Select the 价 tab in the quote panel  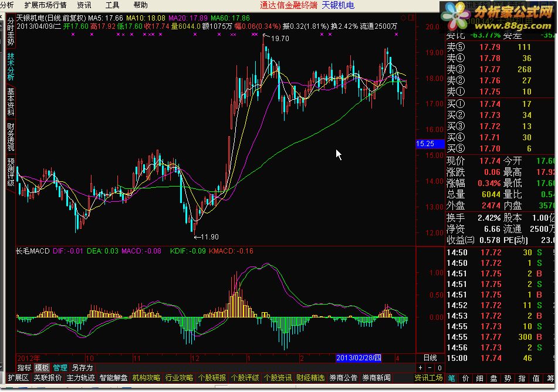(x=465, y=379)
